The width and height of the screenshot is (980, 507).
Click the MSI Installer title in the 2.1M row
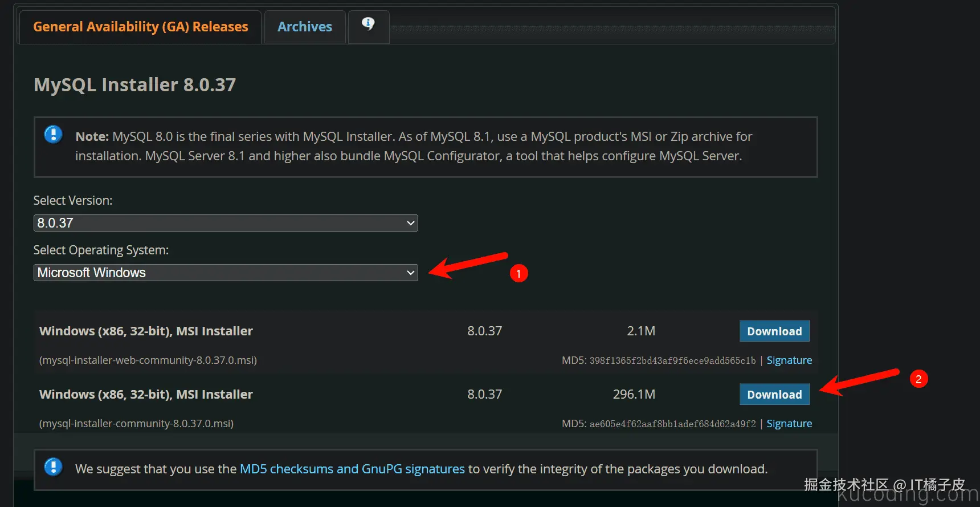point(146,331)
